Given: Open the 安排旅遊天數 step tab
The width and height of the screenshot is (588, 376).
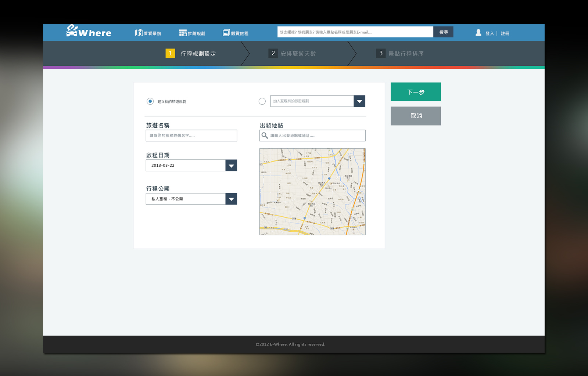Looking at the screenshot, I should pos(298,54).
